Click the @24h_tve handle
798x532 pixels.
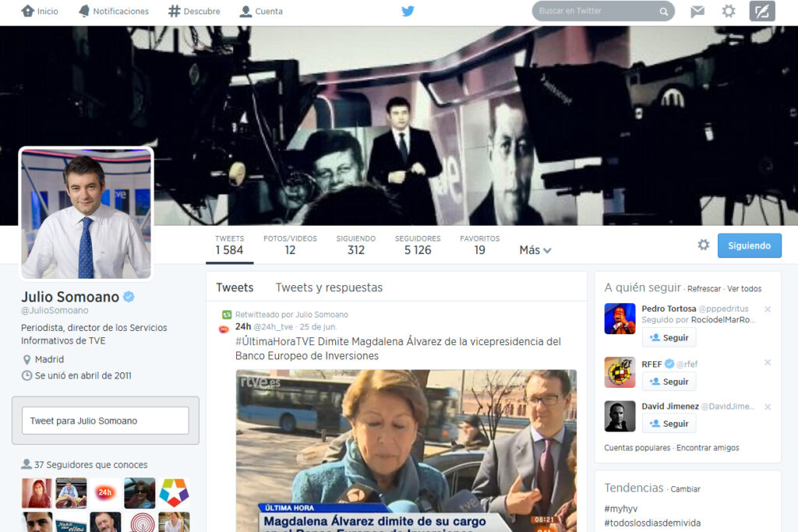pyautogui.click(x=274, y=327)
